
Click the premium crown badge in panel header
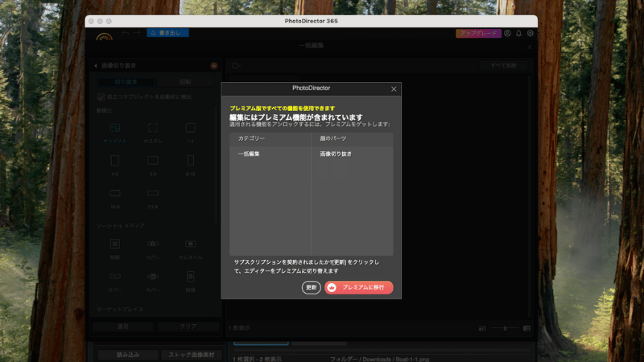[214, 66]
